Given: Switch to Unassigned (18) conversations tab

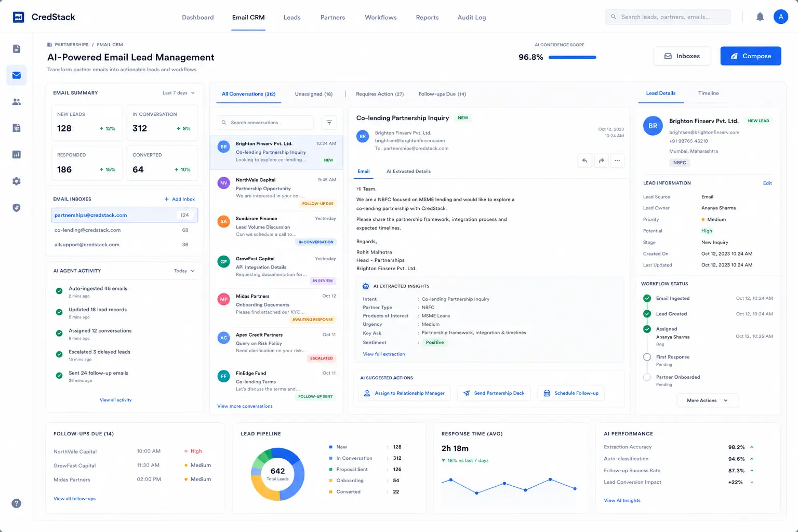Looking at the screenshot, I should [x=314, y=94].
